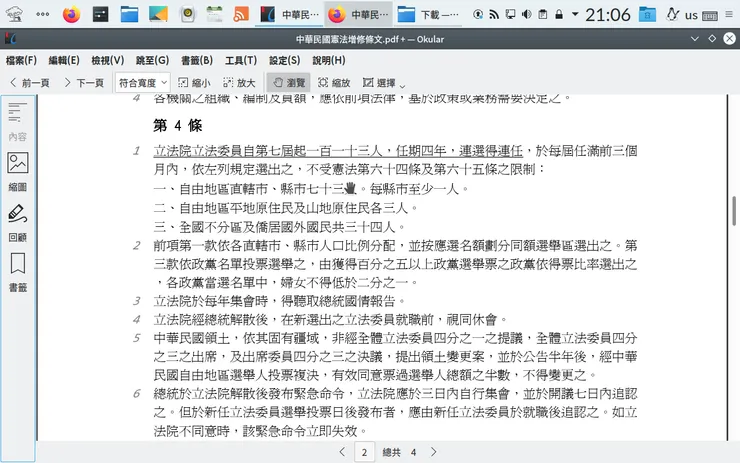
Task: Click the zoom in (放大) tool
Action: click(x=239, y=83)
